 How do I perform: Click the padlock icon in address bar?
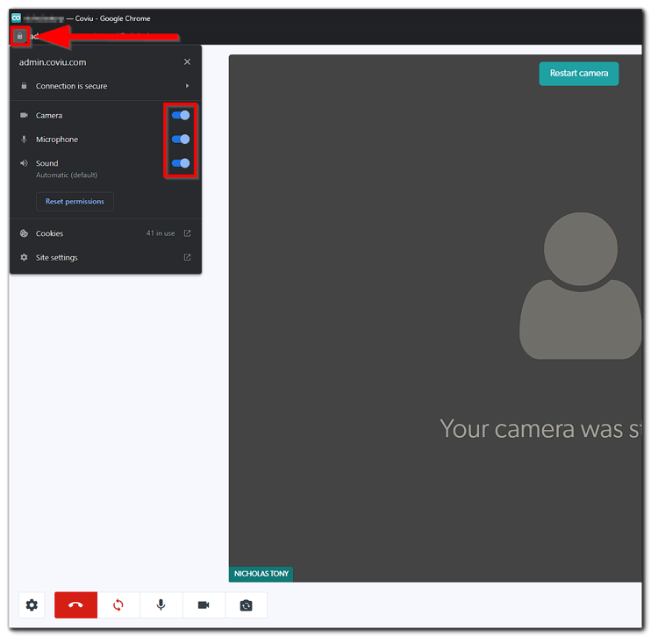pos(19,36)
